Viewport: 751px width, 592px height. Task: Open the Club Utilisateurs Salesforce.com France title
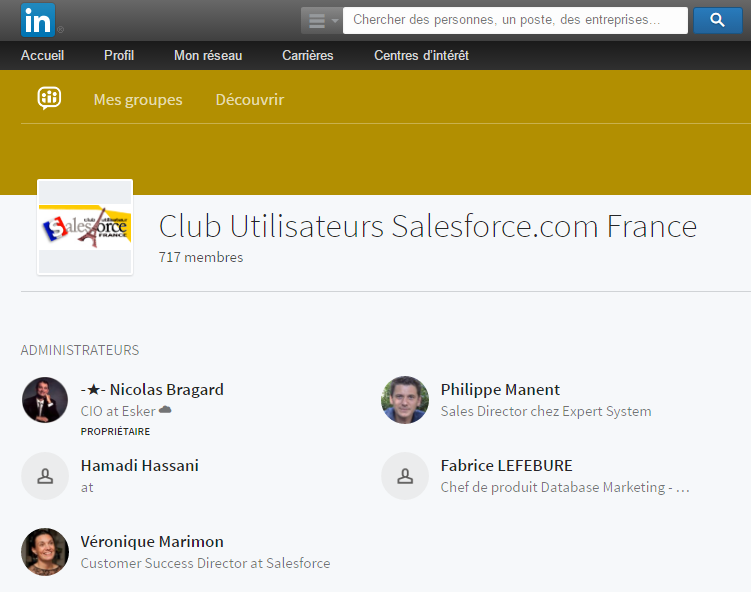(x=428, y=226)
